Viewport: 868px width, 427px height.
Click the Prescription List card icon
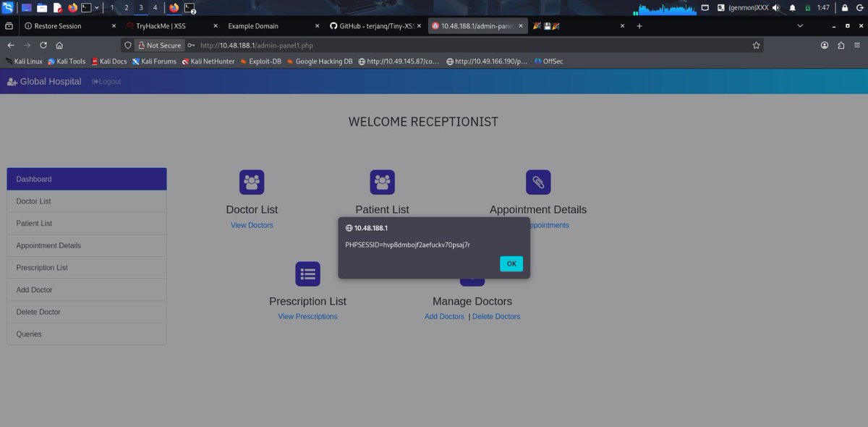click(307, 274)
